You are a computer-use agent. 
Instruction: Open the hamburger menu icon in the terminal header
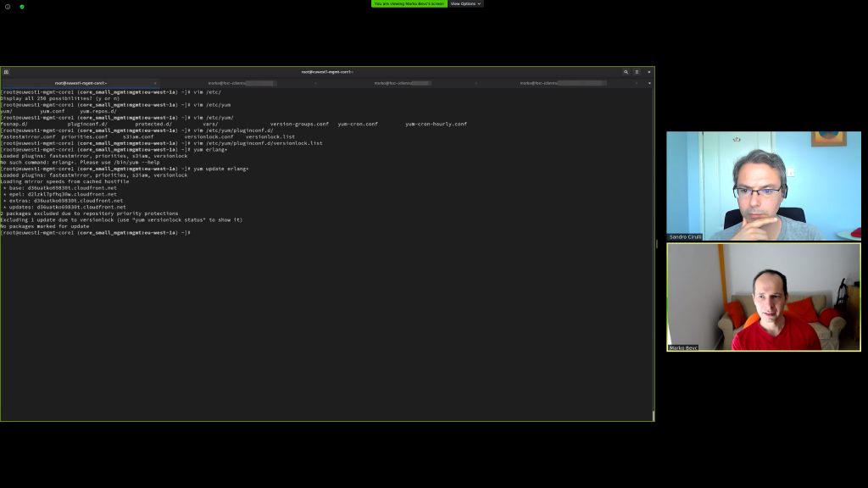pyautogui.click(x=637, y=72)
